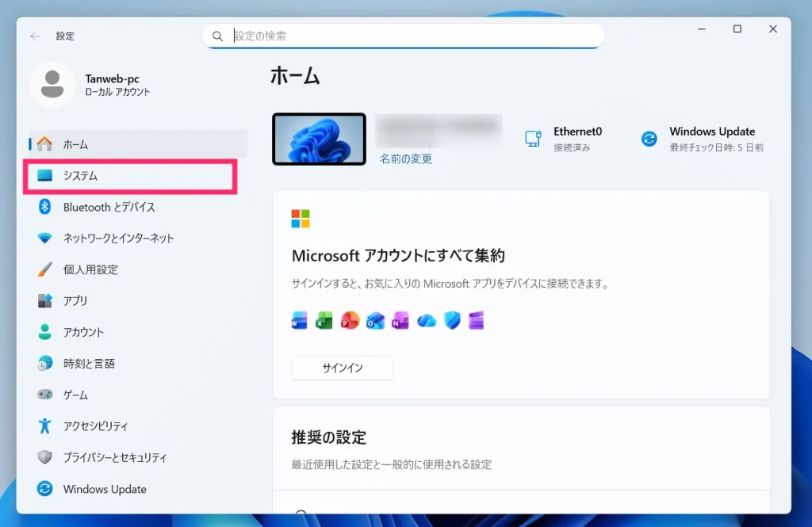812x527 pixels.
Task: Click the user avatar picture
Action: click(x=52, y=84)
